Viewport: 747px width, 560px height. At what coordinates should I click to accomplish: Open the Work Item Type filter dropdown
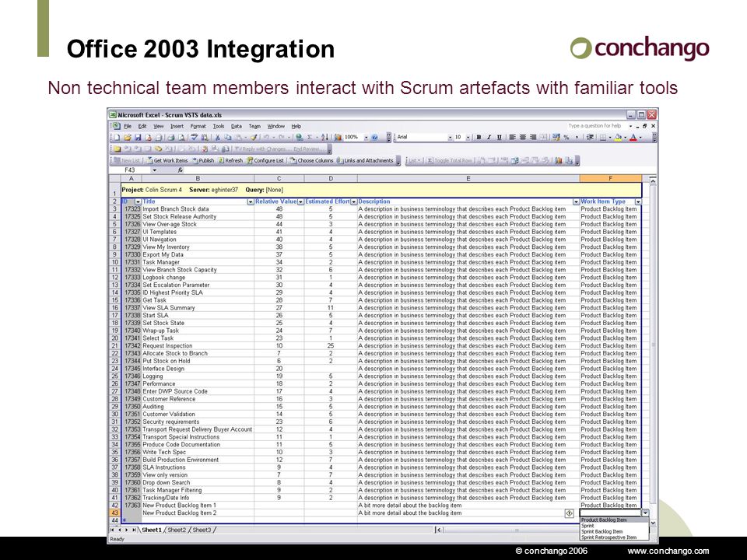[x=638, y=202]
